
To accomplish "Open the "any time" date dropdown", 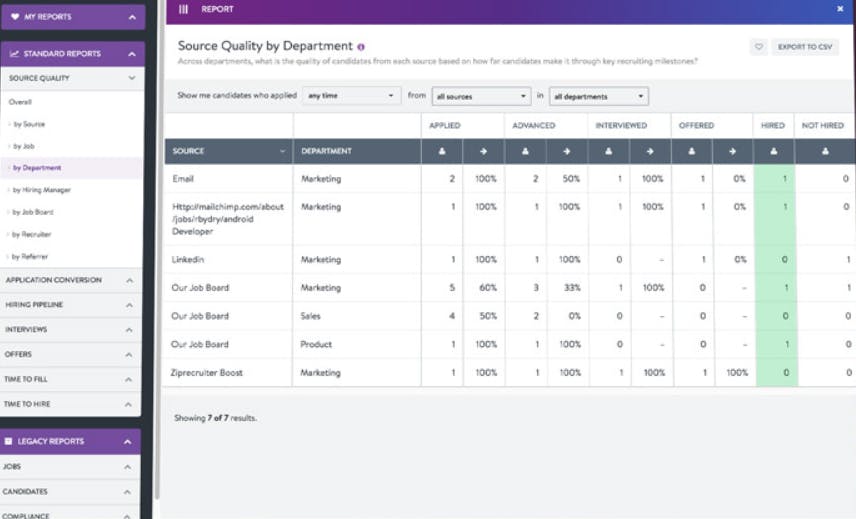I will 351,96.
